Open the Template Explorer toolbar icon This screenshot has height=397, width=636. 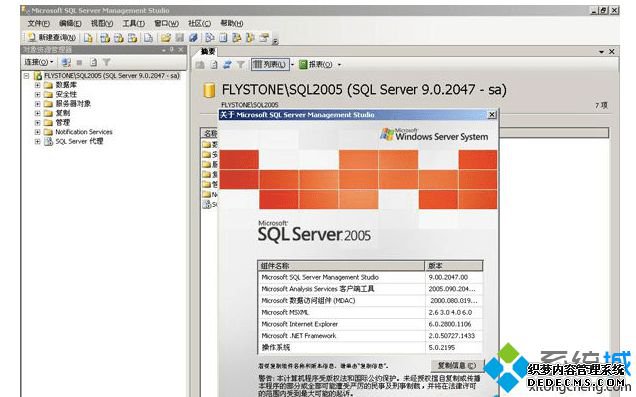[x=250, y=38]
